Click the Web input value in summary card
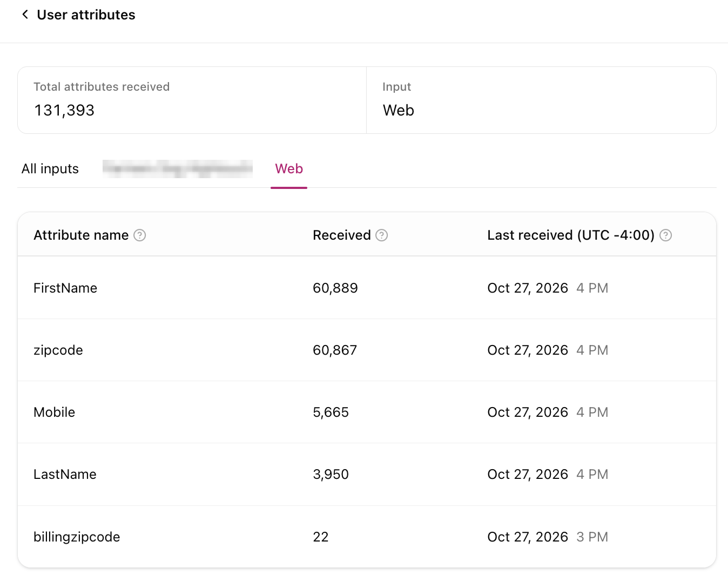The image size is (728, 582). [399, 110]
